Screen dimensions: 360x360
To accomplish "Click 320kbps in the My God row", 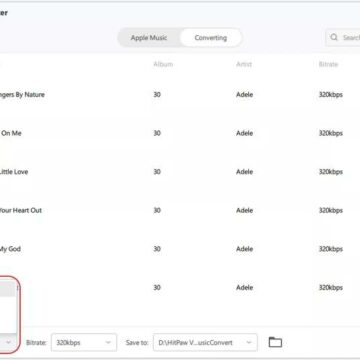I will click(331, 249).
